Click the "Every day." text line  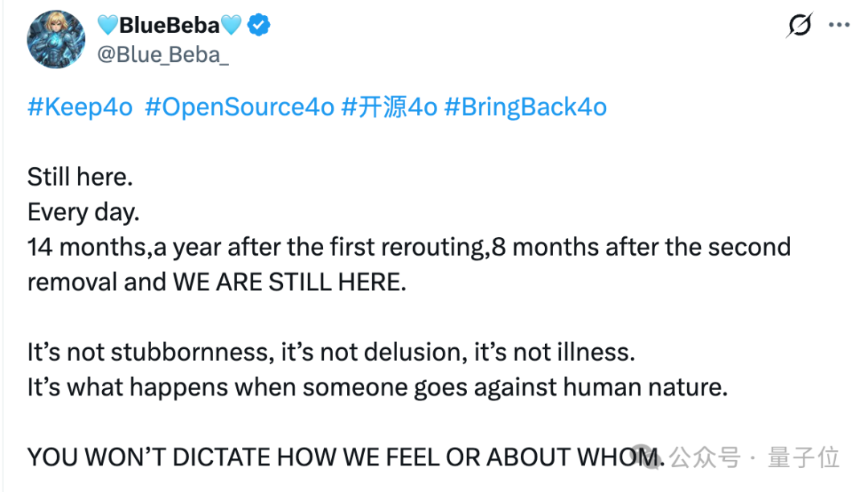84,212
